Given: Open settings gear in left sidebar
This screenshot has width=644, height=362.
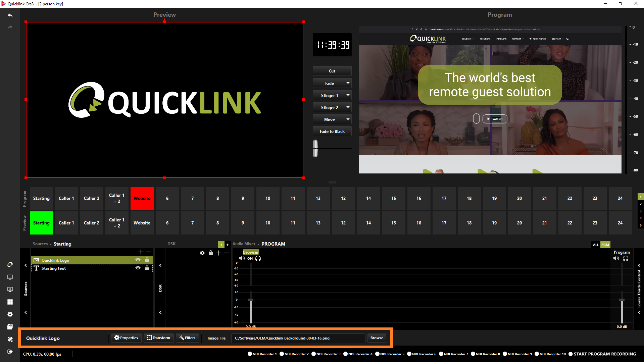Looking at the screenshot, I should pyautogui.click(x=10, y=314).
